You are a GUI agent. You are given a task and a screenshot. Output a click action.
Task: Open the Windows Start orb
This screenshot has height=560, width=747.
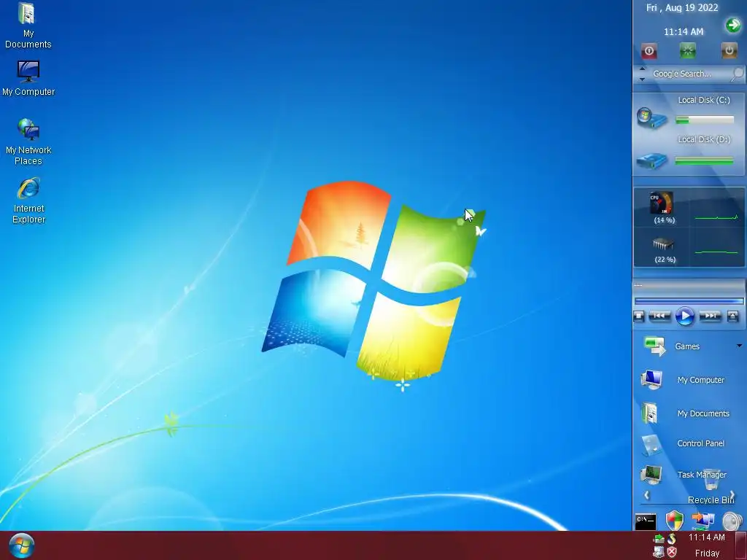[x=21, y=545]
